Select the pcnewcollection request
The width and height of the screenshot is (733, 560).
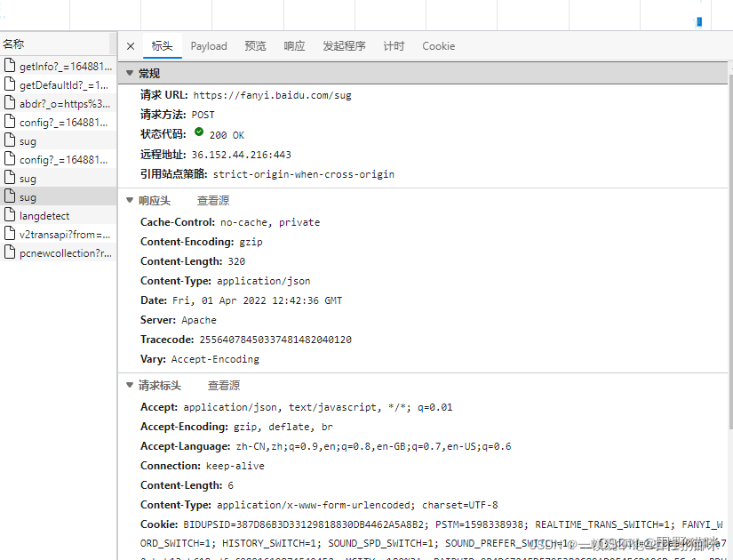tap(58, 253)
